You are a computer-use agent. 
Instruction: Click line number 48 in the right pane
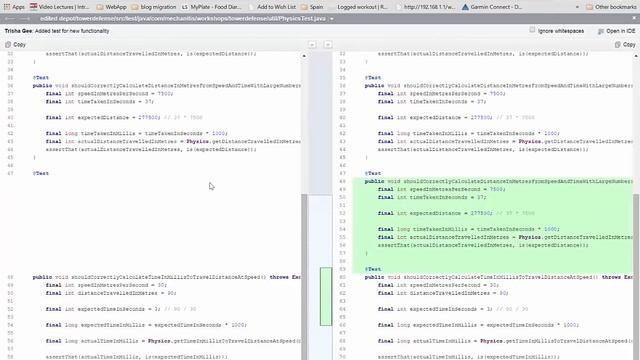tap(343, 181)
